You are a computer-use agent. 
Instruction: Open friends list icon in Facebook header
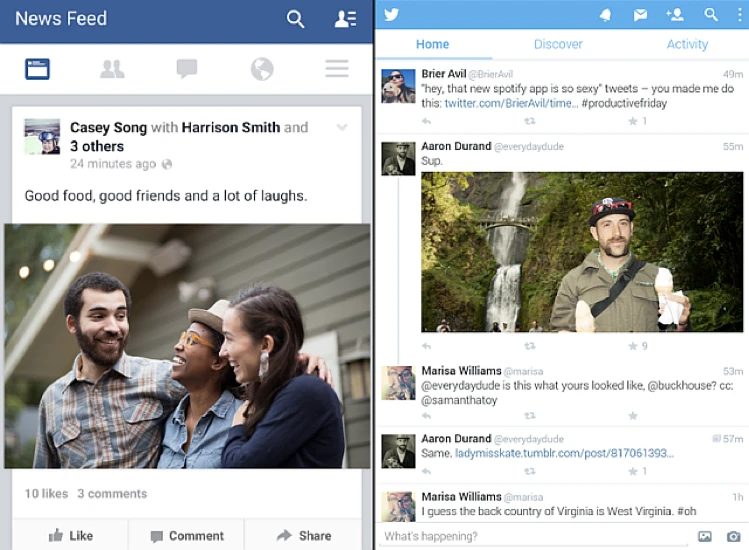click(x=345, y=19)
